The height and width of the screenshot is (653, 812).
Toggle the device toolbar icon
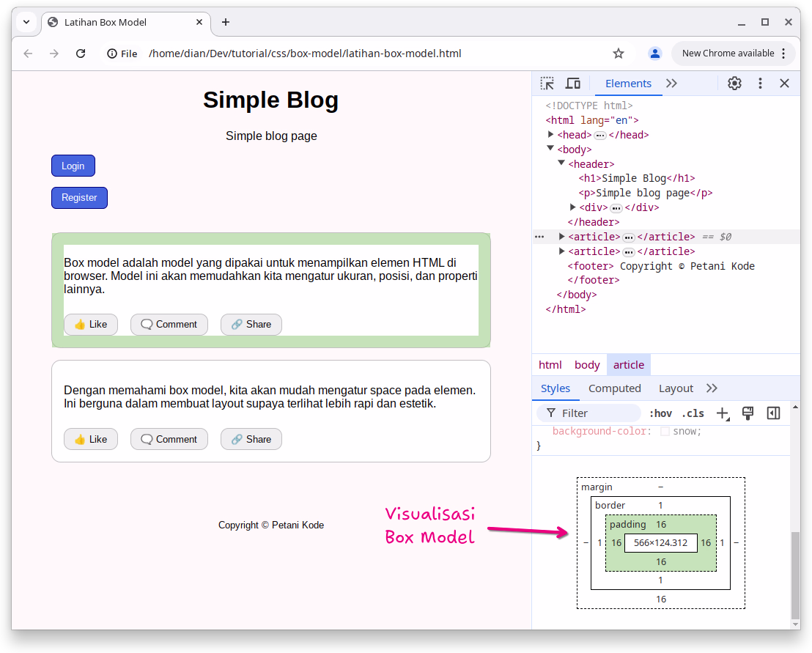pos(572,83)
